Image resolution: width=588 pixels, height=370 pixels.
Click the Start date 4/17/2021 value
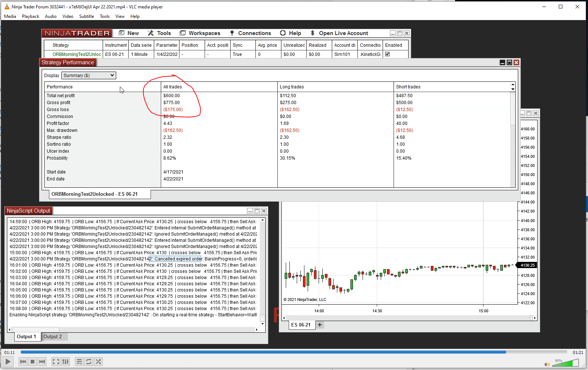[x=173, y=172]
